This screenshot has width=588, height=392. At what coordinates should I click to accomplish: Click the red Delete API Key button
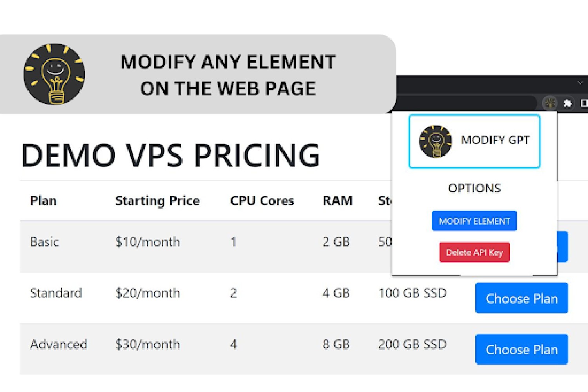tap(474, 252)
